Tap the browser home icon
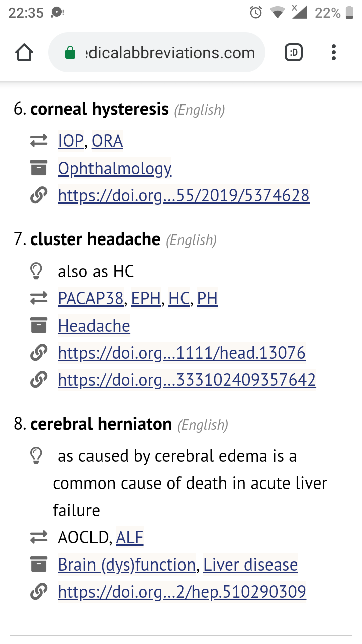This screenshot has width=362, height=644. click(x=25, y=52)
